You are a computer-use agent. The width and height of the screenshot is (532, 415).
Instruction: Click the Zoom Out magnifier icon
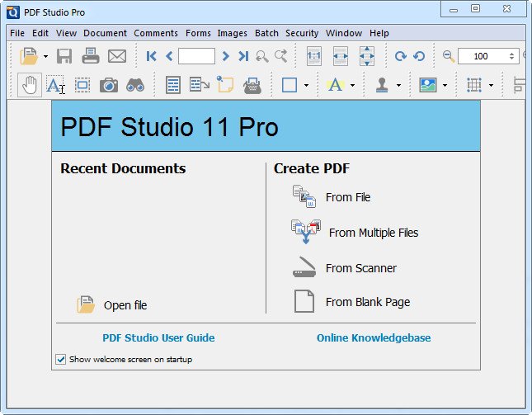click(x=449, y=56)
